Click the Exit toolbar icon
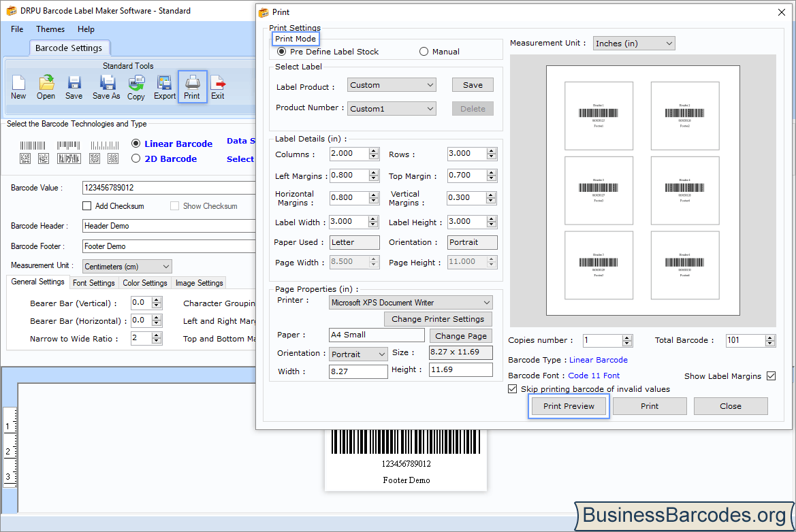Image resolution: width=796 pixels, height=532 pixels. 218,87
